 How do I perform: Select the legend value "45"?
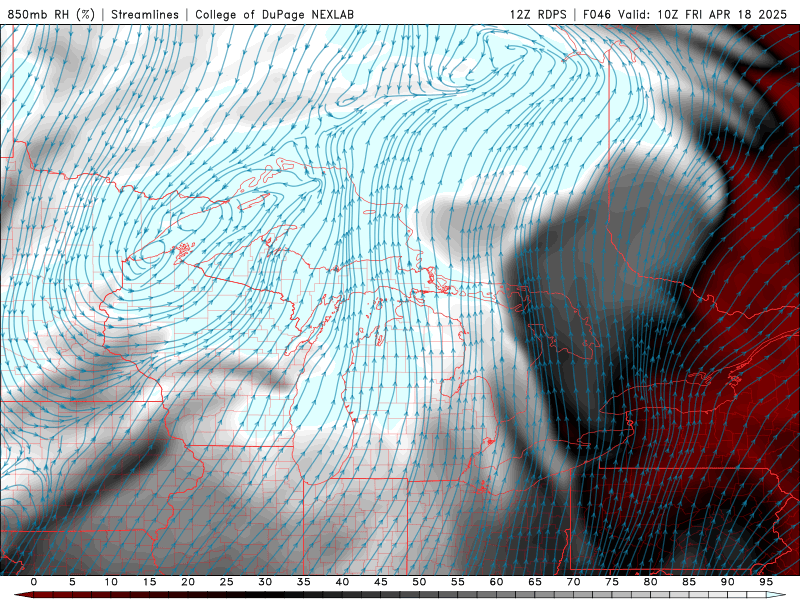pos(381,582)
